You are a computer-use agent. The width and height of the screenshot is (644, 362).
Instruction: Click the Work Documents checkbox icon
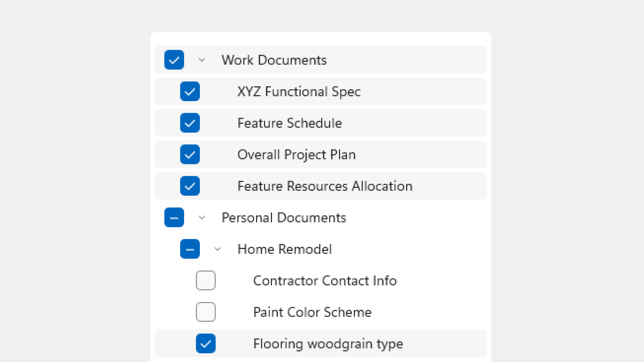coord(174,60)
